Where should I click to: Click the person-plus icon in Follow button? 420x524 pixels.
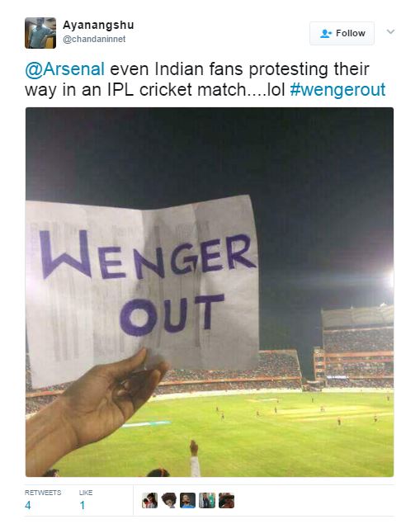(326, 33)
